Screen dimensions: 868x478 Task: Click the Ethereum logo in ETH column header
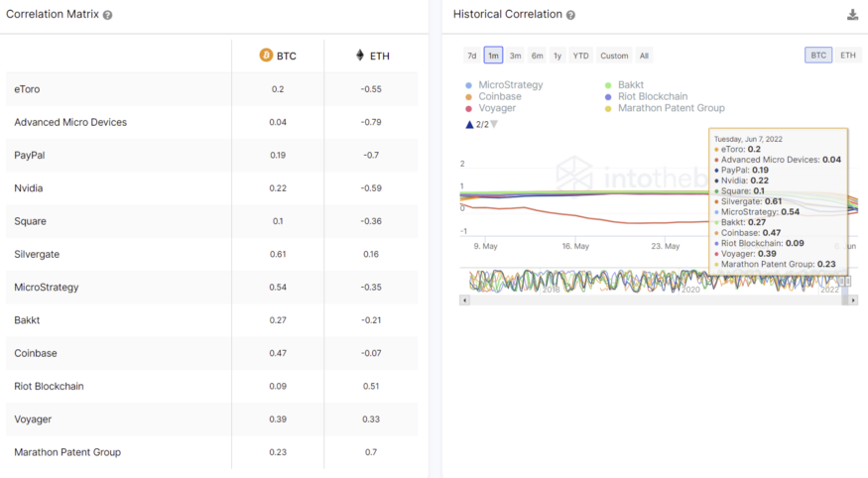[360, 56]
